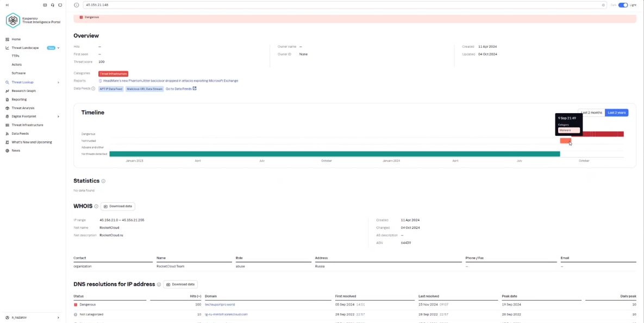The width and height of the screenshot is (644, 323).
Task: Expand the Threat Landscape menu chevron
Action: coord(58,48)
